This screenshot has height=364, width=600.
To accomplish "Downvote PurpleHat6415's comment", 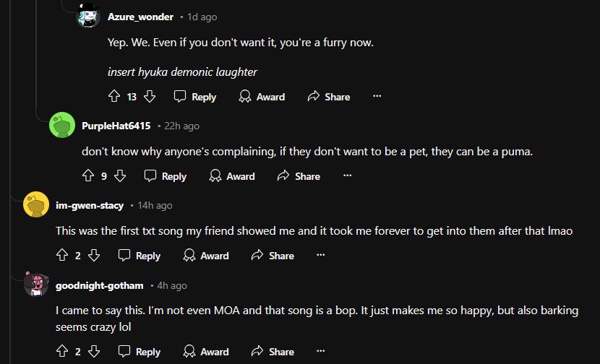I will click(120, 176).
